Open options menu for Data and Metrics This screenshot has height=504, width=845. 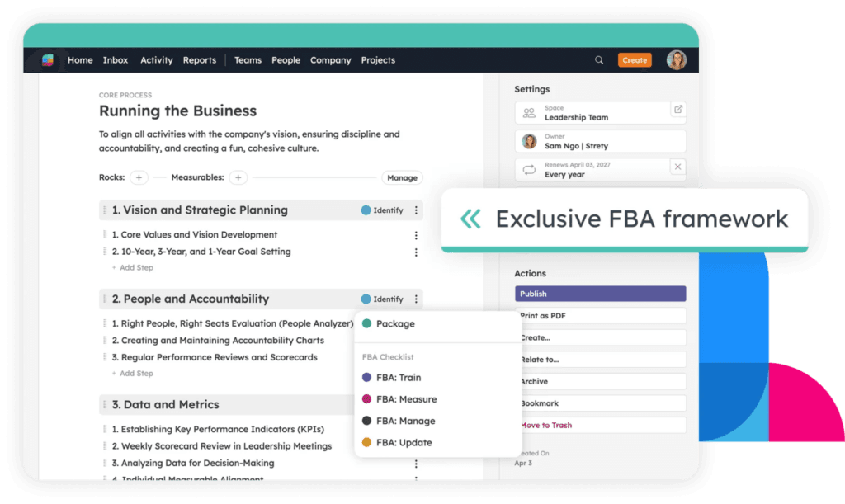click(414, 404)
